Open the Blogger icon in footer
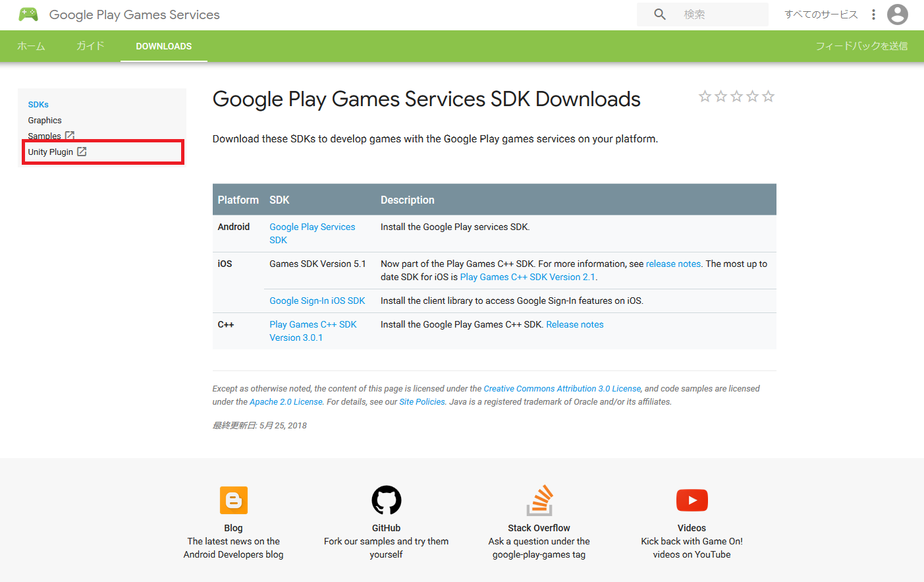 click(x=234, y=500)
